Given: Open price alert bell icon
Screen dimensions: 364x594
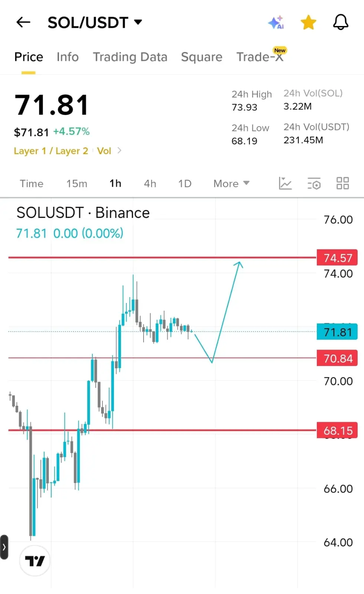Looking at the screenshot, I should [x=341, y=22].
